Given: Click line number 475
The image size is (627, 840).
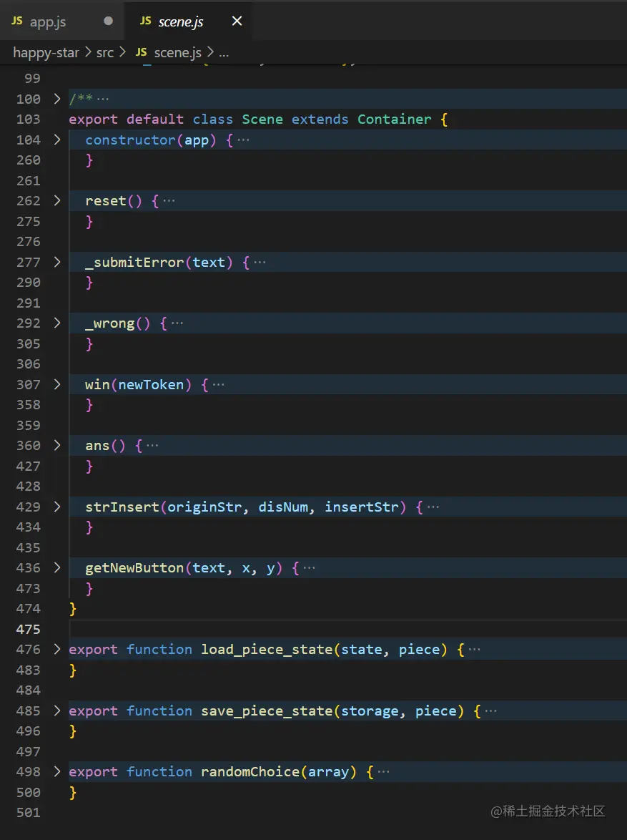Looking at the screenshot, I should tap(29, 629).
